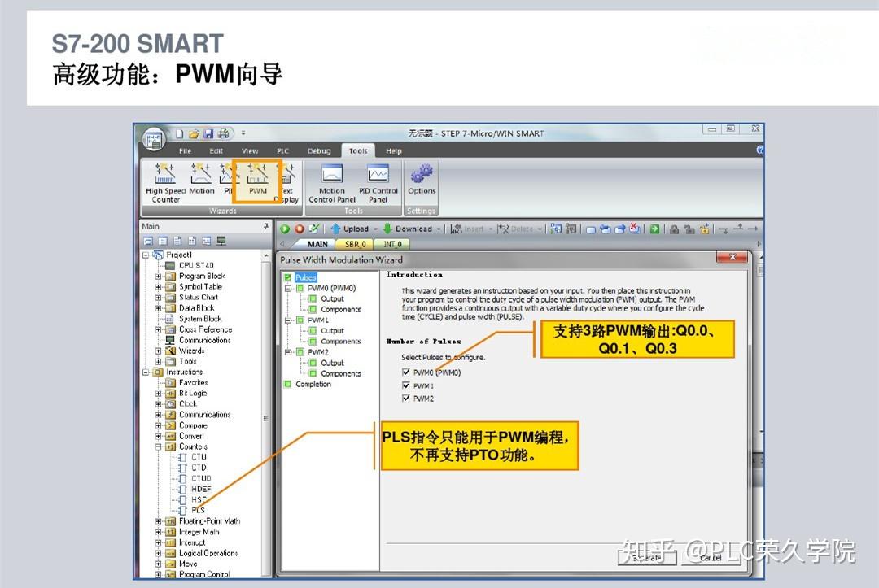
Task: Create a new project from quick access
Action: tap(179, 134)
